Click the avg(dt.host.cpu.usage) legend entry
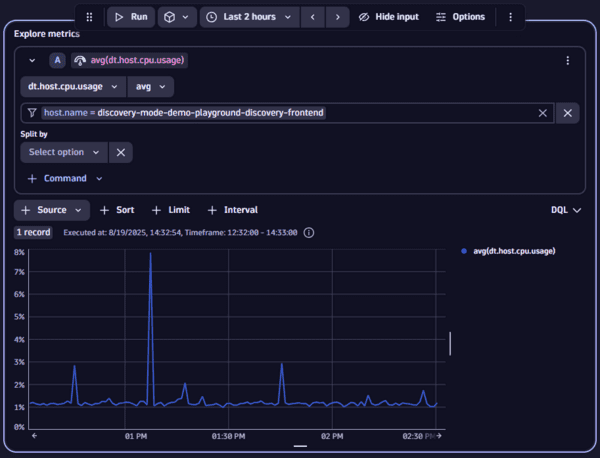 click(x=509, y=251)
